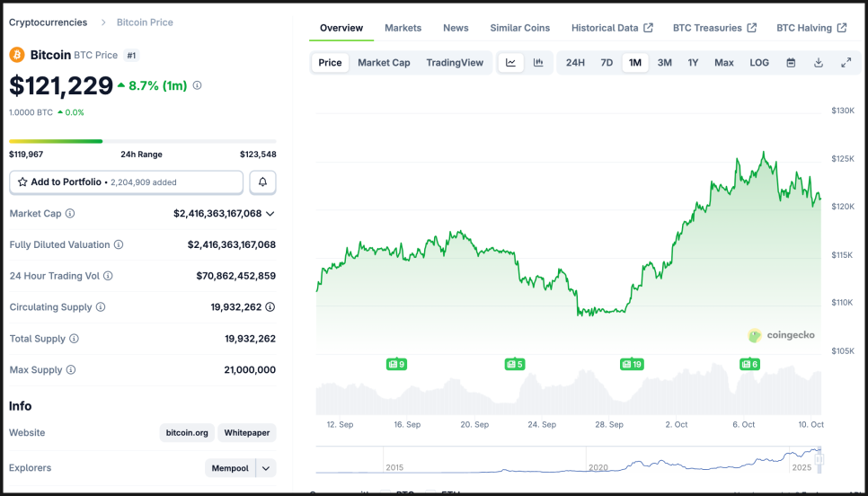Switch to candlestick chart icon

[x=538, y=63]
